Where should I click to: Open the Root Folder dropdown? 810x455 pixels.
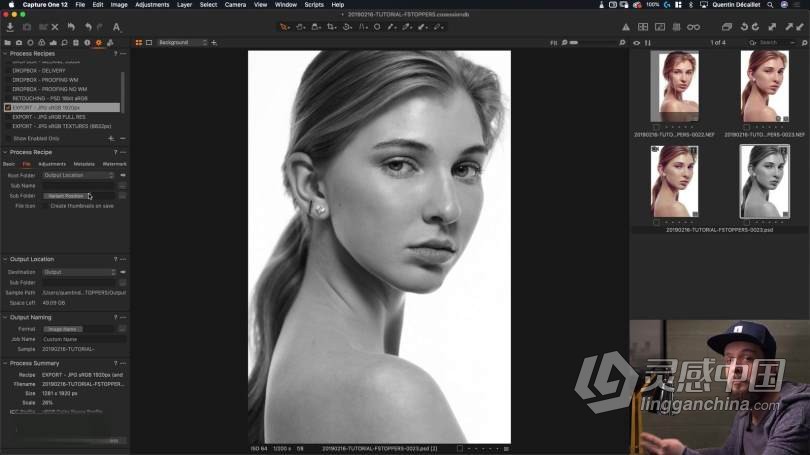pos(79,176)
